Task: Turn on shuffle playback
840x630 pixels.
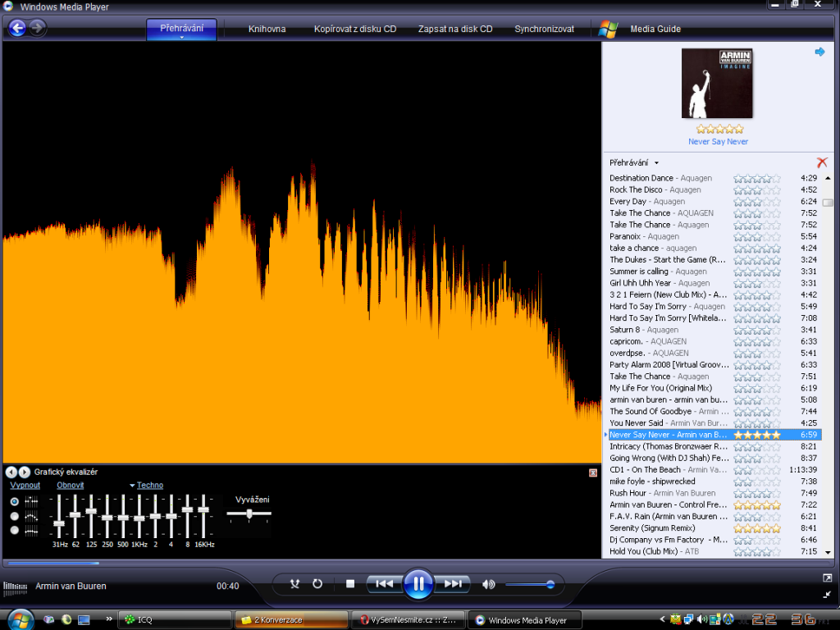Action: point(294,584)
